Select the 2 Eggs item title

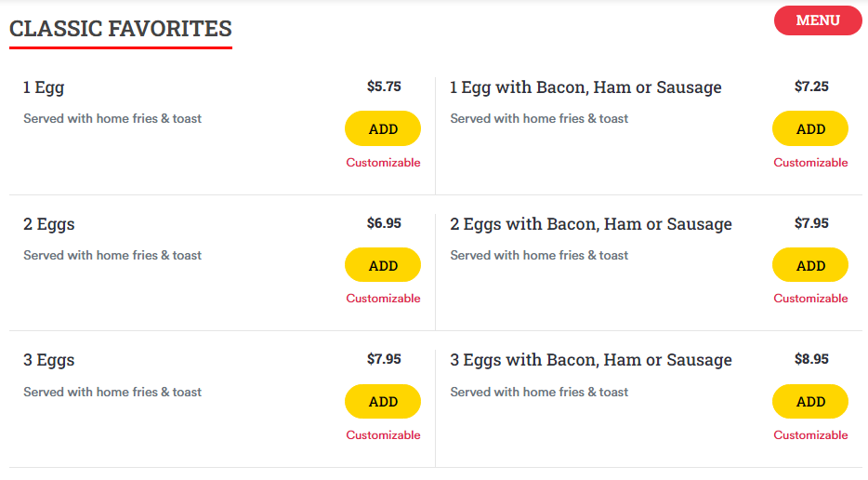[x=49, y=224]
